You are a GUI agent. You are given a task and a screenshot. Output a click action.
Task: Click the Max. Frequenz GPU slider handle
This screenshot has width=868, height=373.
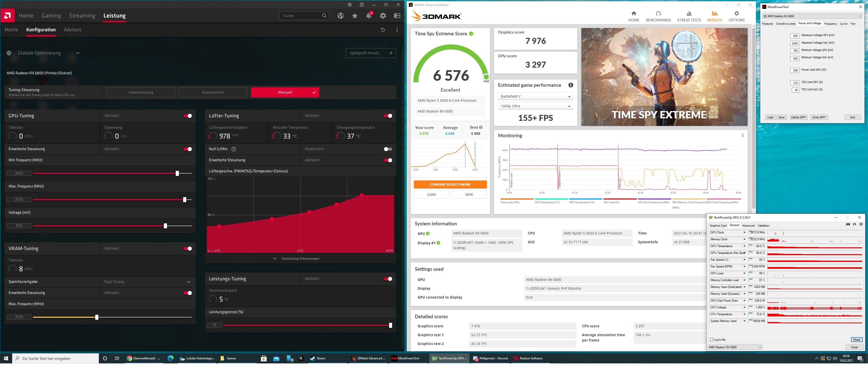tap(185, 199)
